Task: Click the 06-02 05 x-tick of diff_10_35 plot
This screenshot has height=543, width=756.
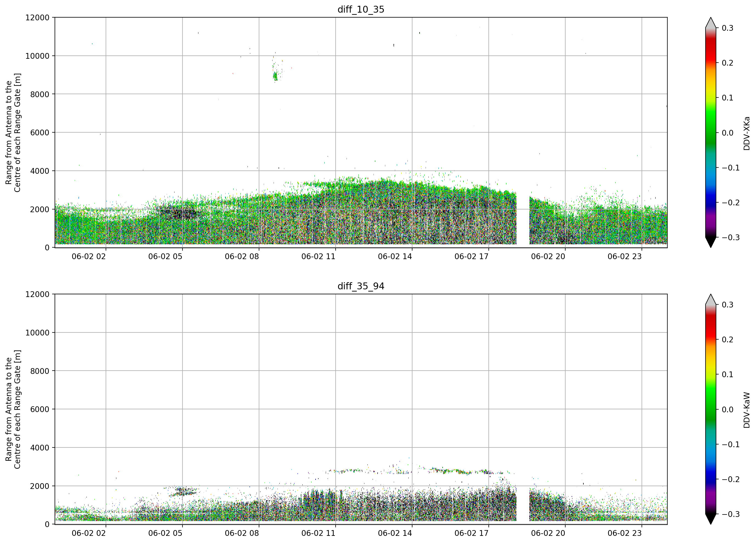Action: 165,256
